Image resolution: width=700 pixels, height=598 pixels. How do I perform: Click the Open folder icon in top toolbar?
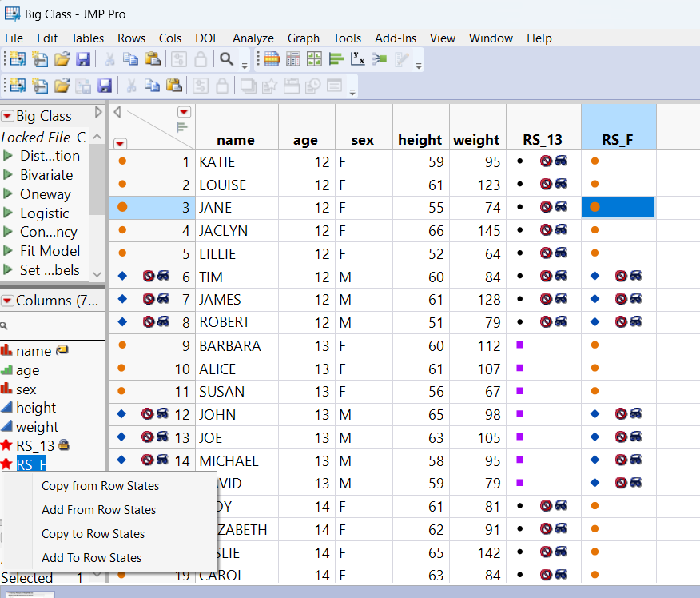point(62,59)
